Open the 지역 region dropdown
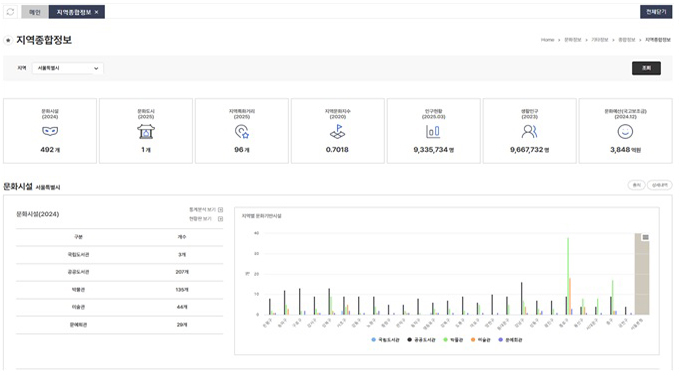Screen dimensions: 680x384 pos(68,68)
